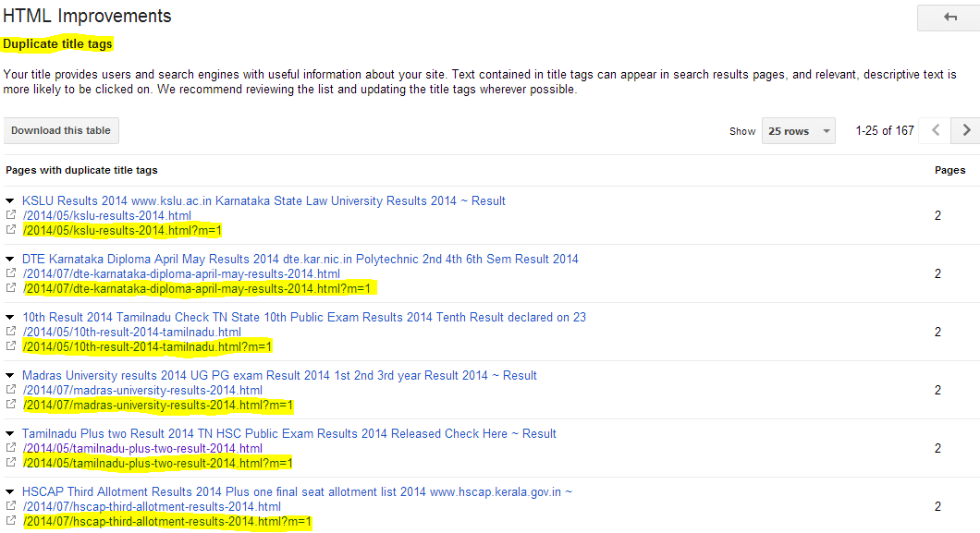Collapse the HSCAP Third Allotment row

(10, 491)
